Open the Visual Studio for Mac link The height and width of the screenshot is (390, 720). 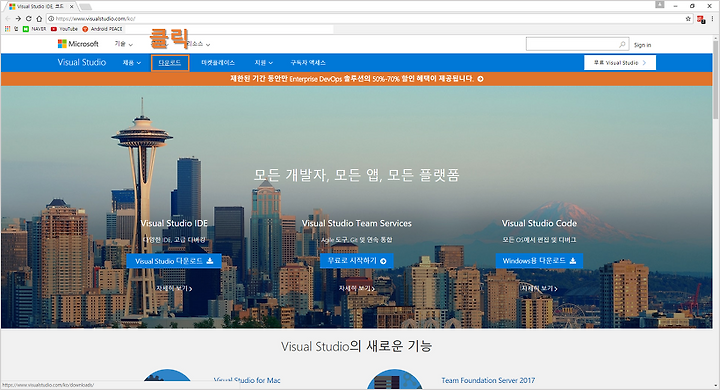pos(247,380)
